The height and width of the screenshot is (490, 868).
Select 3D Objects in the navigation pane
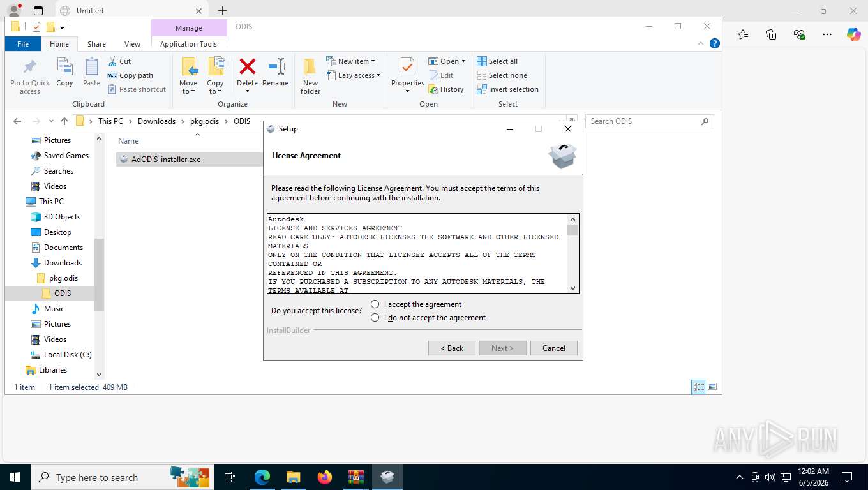tap(62, 217)
